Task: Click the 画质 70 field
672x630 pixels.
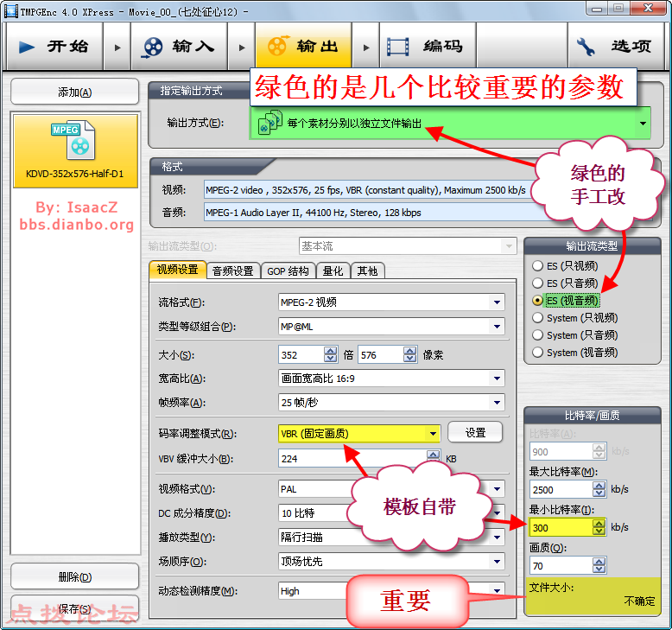Action: (x=561, y=566)
